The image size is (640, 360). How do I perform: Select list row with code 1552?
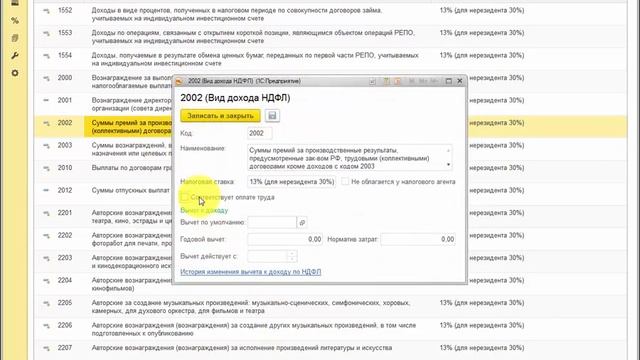pos(331,14)
